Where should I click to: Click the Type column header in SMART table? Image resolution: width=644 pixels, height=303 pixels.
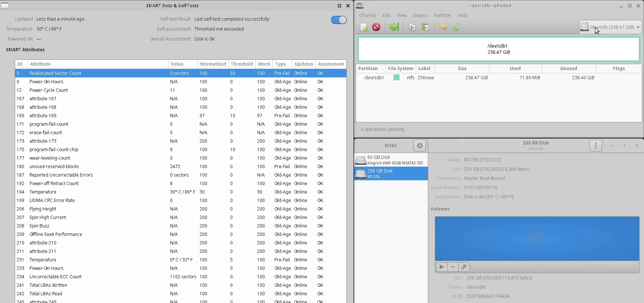click(282, 64)
